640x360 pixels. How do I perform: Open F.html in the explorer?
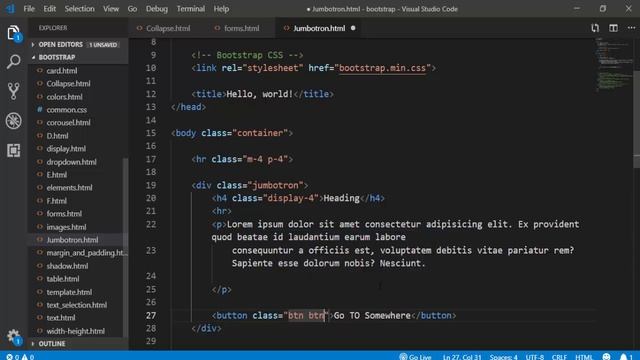(x=56, y=201)
